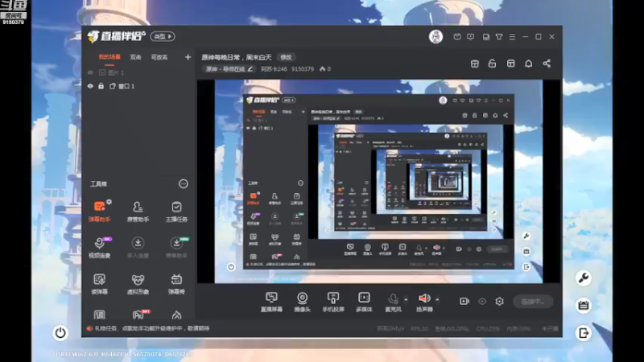Screen dimensions: 644x362
Task: Toggle visibility eye of 窗口 1
Action: (90, 86)
